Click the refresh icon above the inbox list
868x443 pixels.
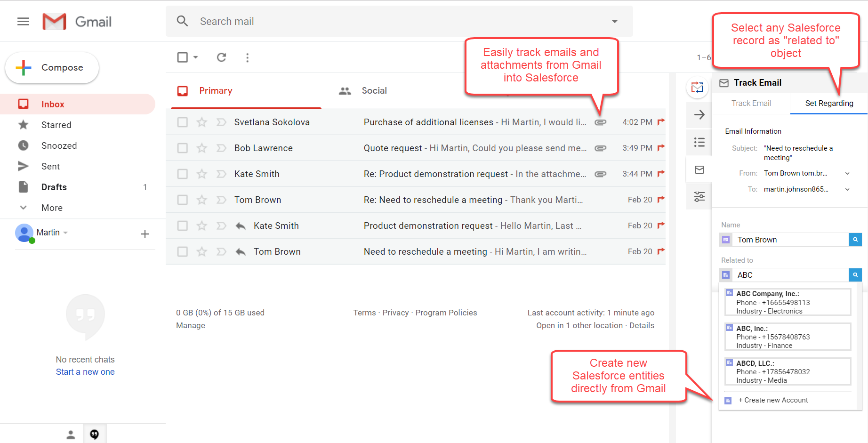click(x=221, y=57)
